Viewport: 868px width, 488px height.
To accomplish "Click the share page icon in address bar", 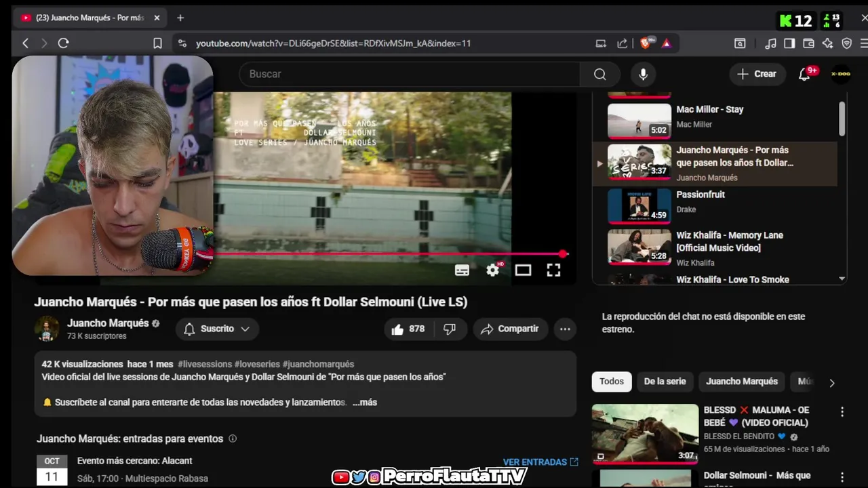I will 622,43.
